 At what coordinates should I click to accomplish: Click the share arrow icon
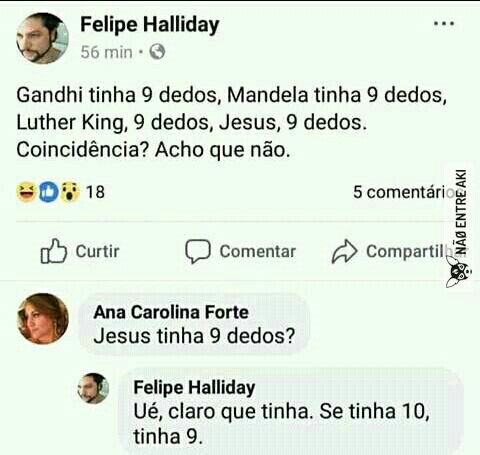click(344, 251)
